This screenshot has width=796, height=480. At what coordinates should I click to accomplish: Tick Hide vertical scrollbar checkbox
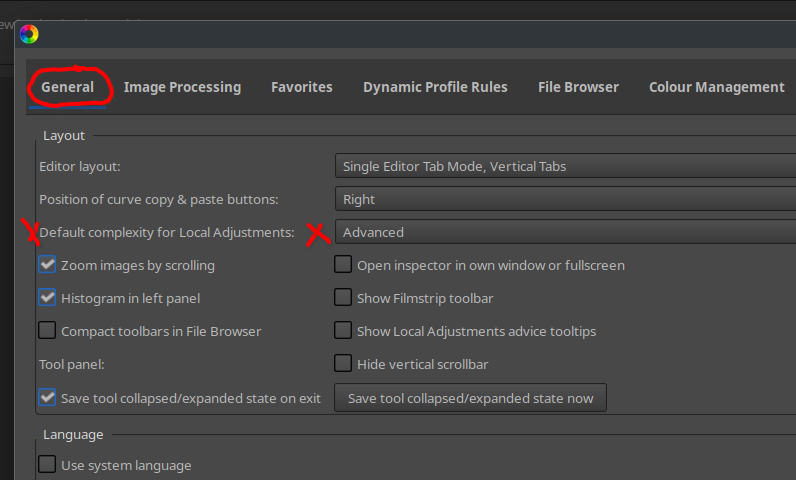[x=343, y=364]
